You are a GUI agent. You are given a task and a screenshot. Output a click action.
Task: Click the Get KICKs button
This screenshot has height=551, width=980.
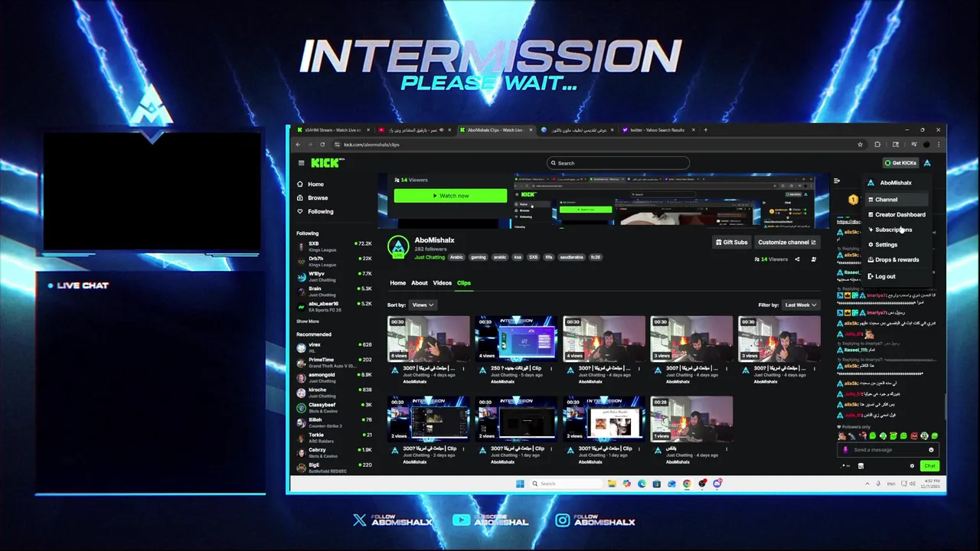900,163
